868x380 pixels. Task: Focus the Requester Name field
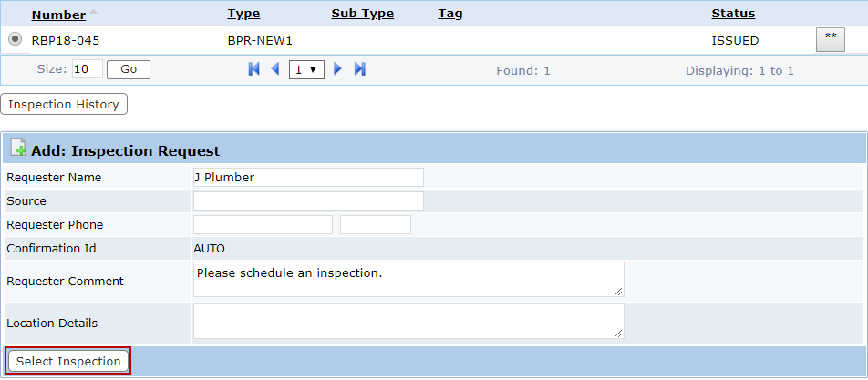pos(308,177)
